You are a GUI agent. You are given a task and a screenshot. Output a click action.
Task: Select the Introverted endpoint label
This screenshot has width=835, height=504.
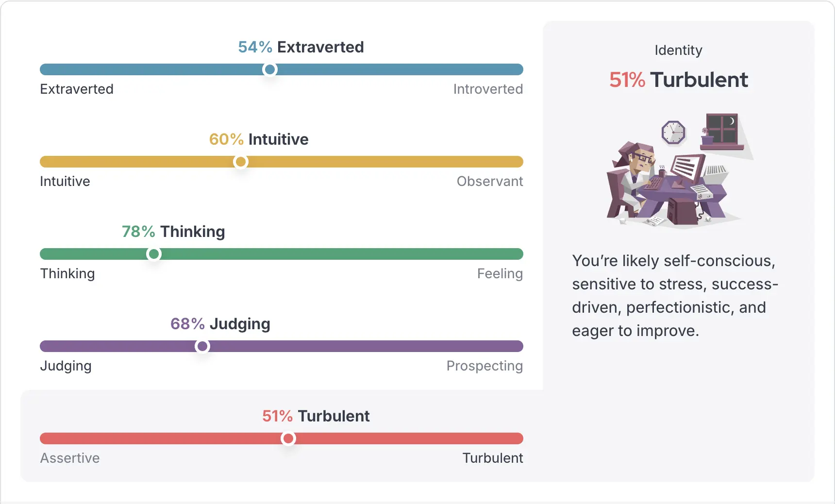pyautogui.click(x=487, y=89)
